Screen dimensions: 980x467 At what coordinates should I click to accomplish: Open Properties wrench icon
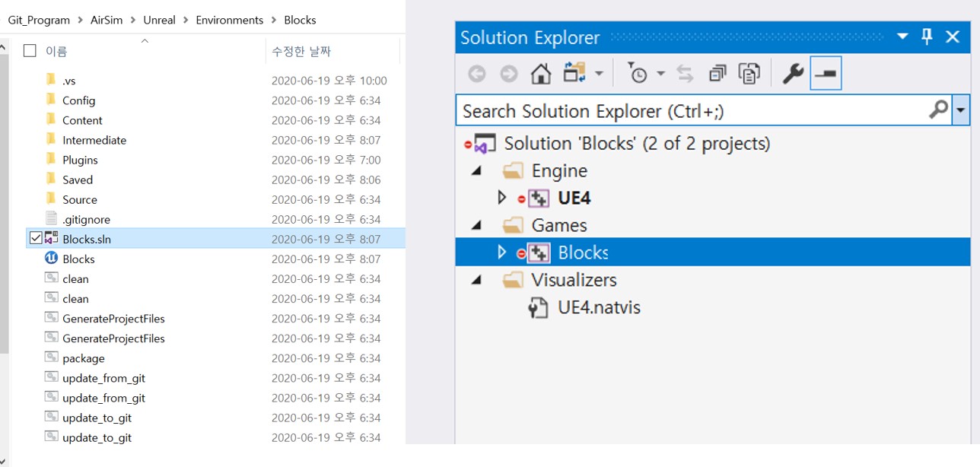tap(793, 74)
